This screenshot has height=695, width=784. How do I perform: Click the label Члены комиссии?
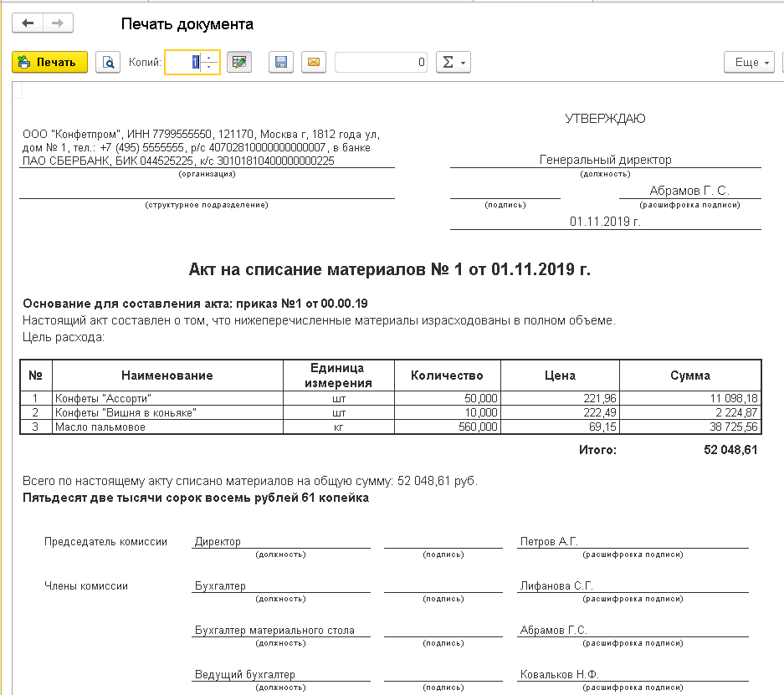click(x=86, y=585)
